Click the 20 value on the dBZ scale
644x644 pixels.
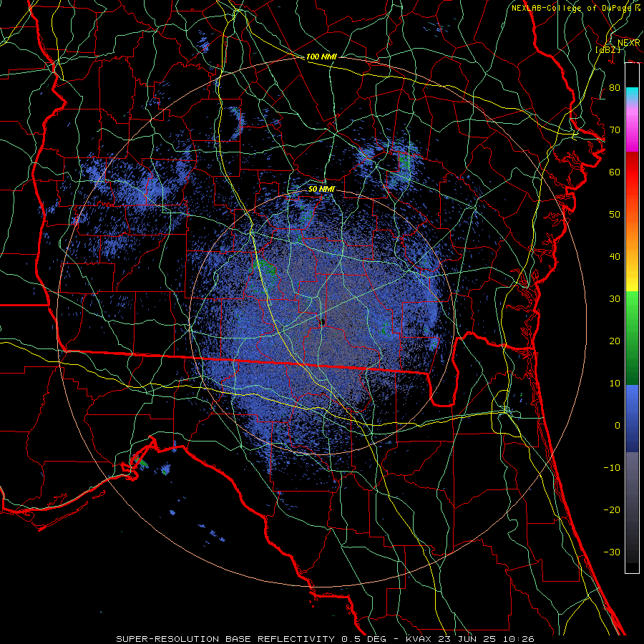click(615, 341)
